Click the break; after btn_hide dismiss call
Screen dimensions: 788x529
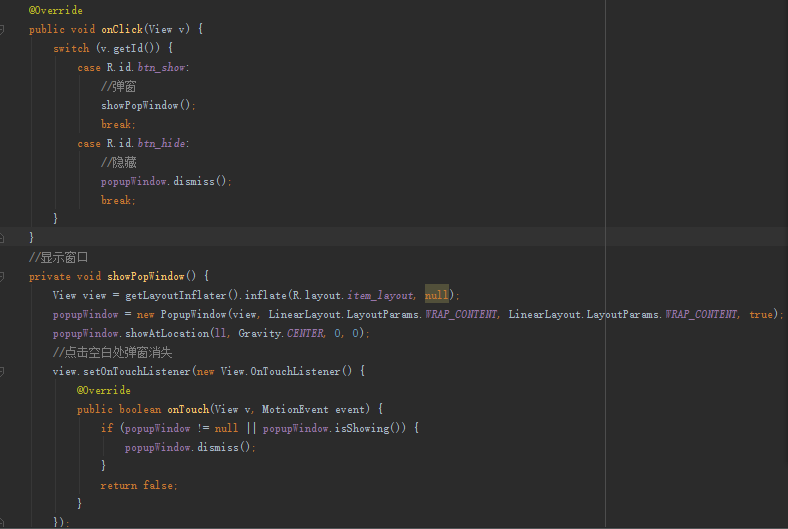click(x=118, y=200)
